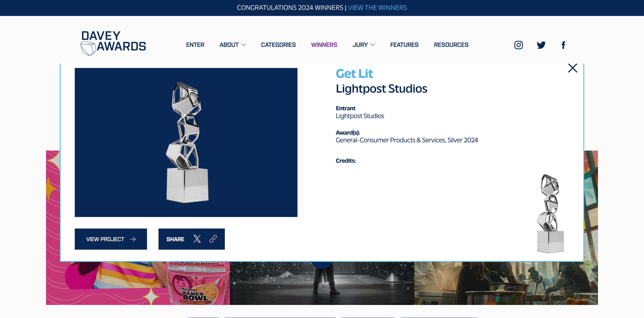The height and width of the screenshot is (318, 644).
Task: Close the Get Lit popup
Action: click(573, 68)
